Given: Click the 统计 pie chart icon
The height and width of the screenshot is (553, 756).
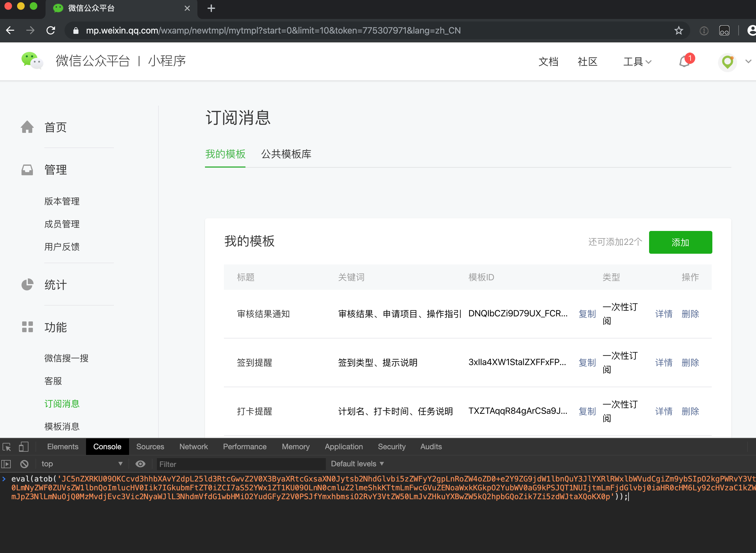Looking at the screenshot, I should point(27,284).
